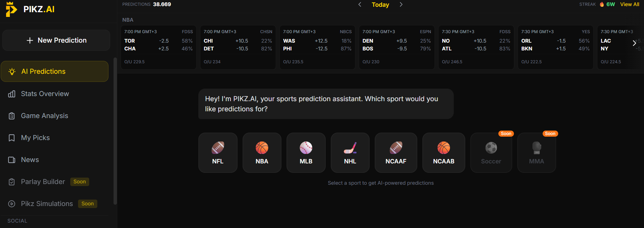Open the Stats Overview menu item

click(45, 94)
